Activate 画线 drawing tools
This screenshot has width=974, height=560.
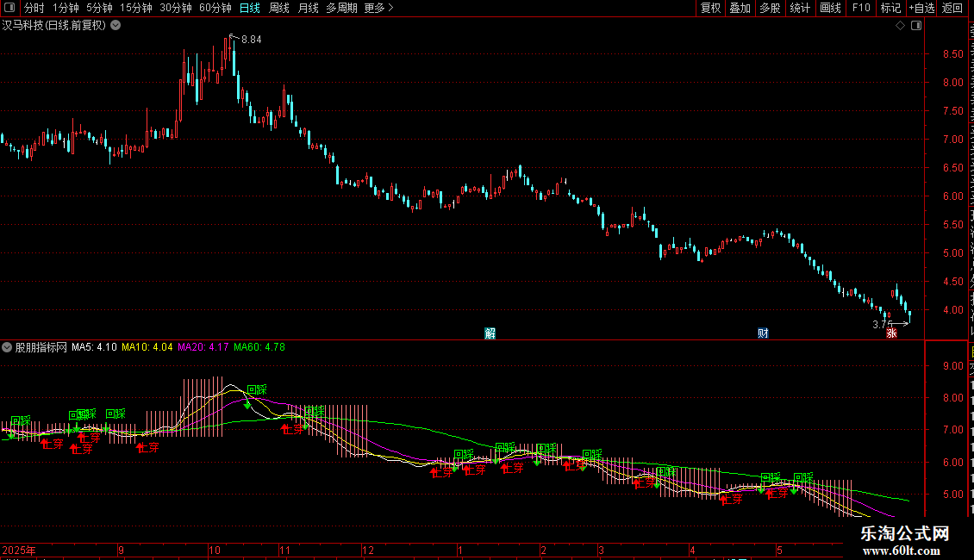click(831, 8)
